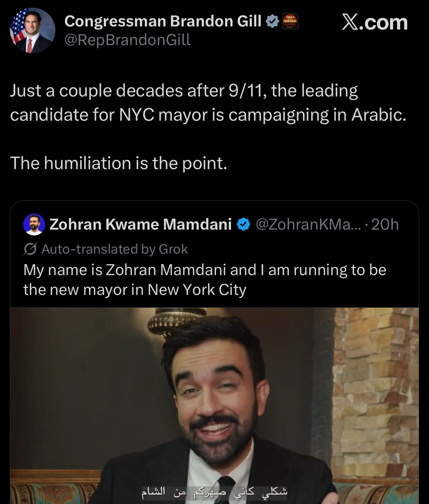Select the Auto-translated by Grok label
The height and width of the screenshot is (504, 429).
pos(114,249)
